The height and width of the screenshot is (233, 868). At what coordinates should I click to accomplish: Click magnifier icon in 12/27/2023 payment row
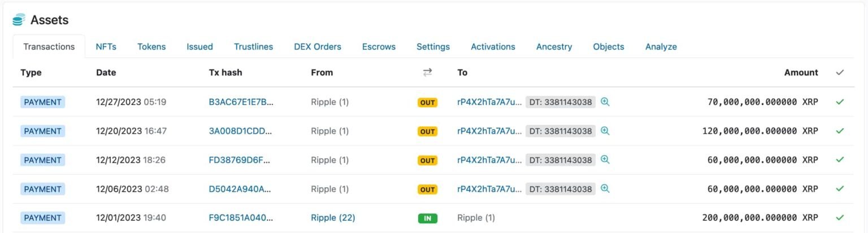tap(605, 102)
